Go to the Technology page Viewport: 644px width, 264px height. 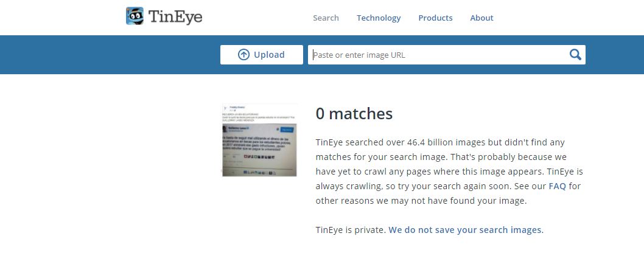(379, 18)
